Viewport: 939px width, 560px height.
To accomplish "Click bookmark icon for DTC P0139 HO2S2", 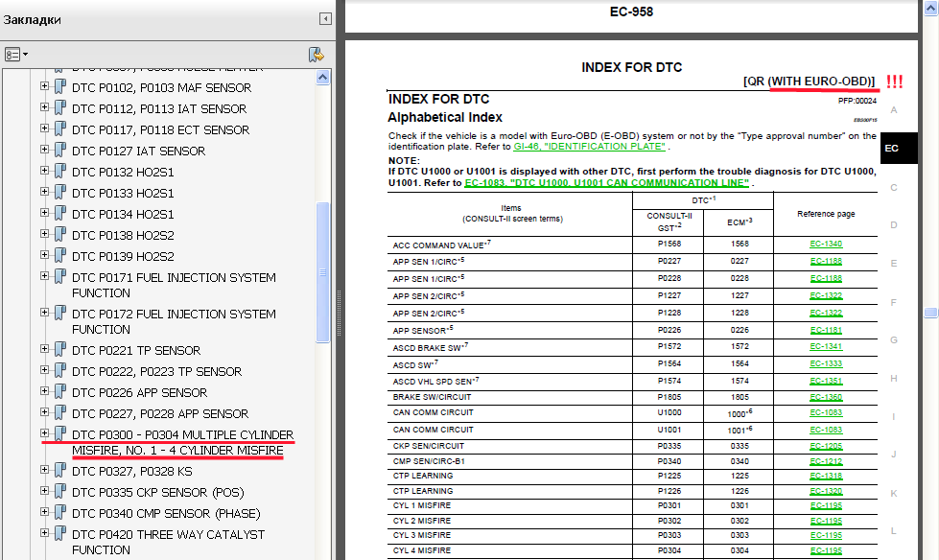I will click(59, 255).
